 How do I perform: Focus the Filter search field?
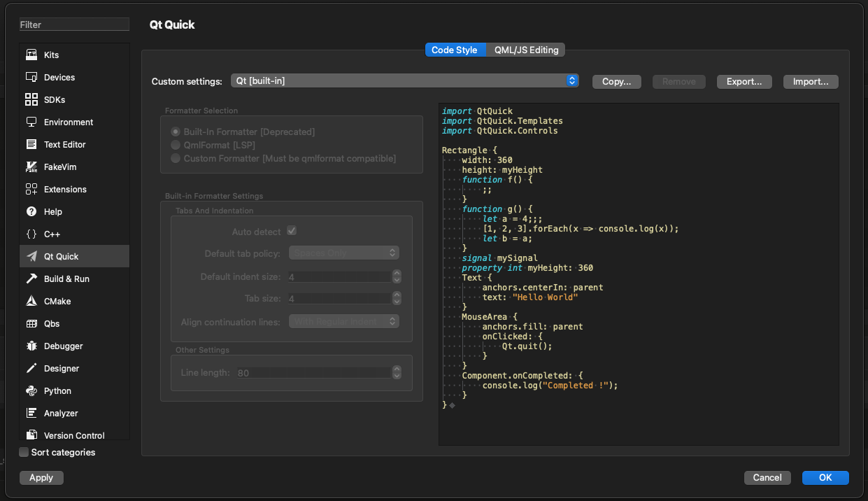(x=74, y=24)
